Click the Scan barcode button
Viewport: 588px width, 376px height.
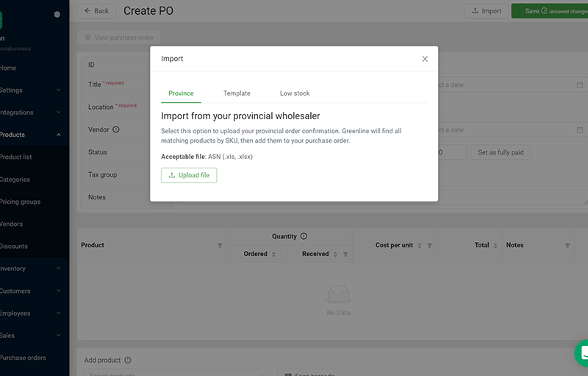[309, 373]
